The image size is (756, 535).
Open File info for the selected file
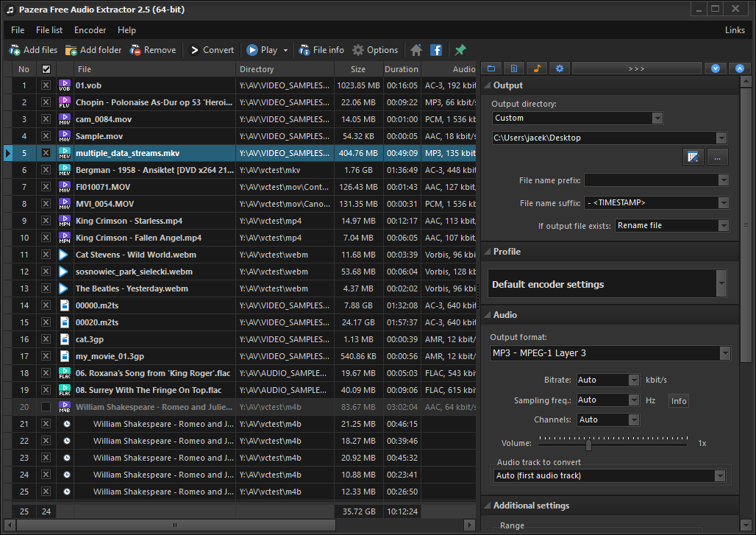pyautogui.click(x=321, y=50)
